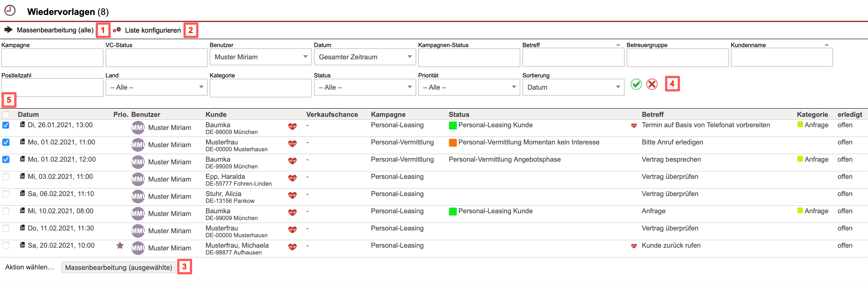
Task: Open the Termin auf Basis von Telefonat vorbereiten entry
Action: pyautogui.click(x=706, y=125)
